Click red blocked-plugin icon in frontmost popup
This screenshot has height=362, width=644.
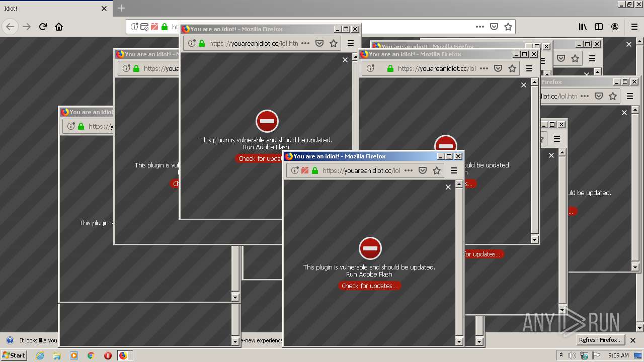coord(370,248)
